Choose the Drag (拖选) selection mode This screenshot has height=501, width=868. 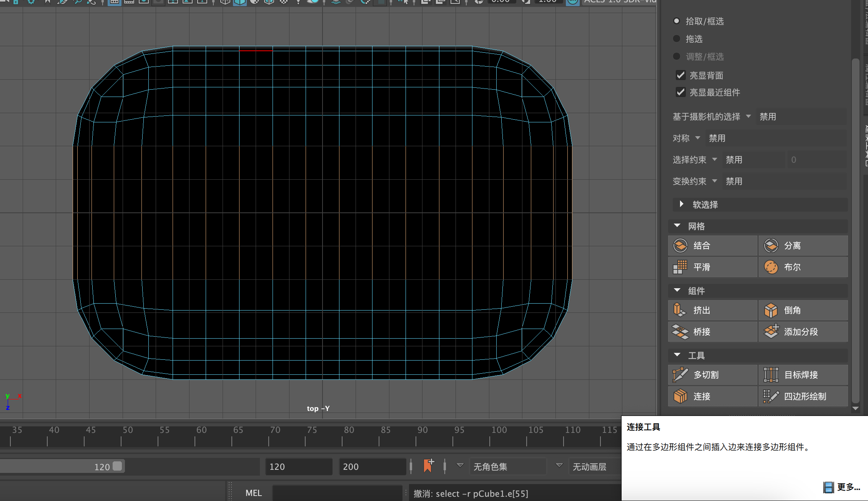click(x=677, y=39)
